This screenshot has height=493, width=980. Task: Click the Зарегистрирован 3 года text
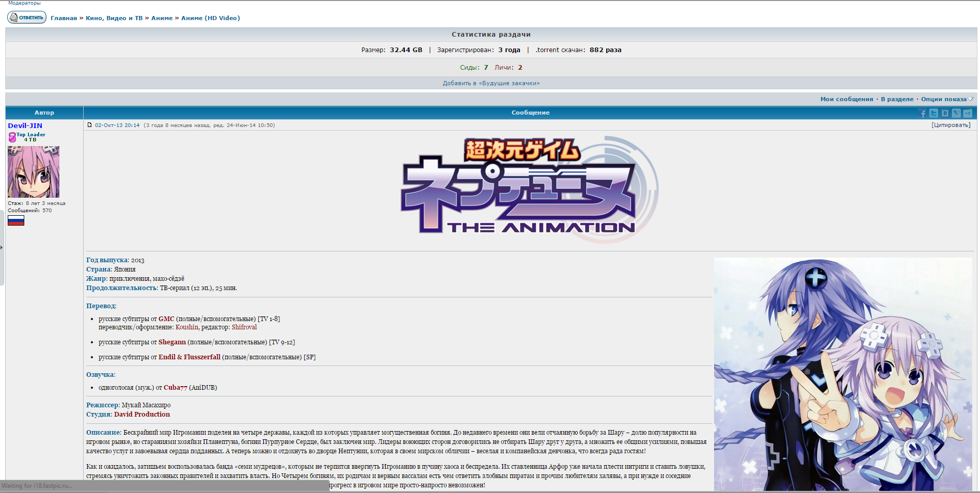coord(479,50)
